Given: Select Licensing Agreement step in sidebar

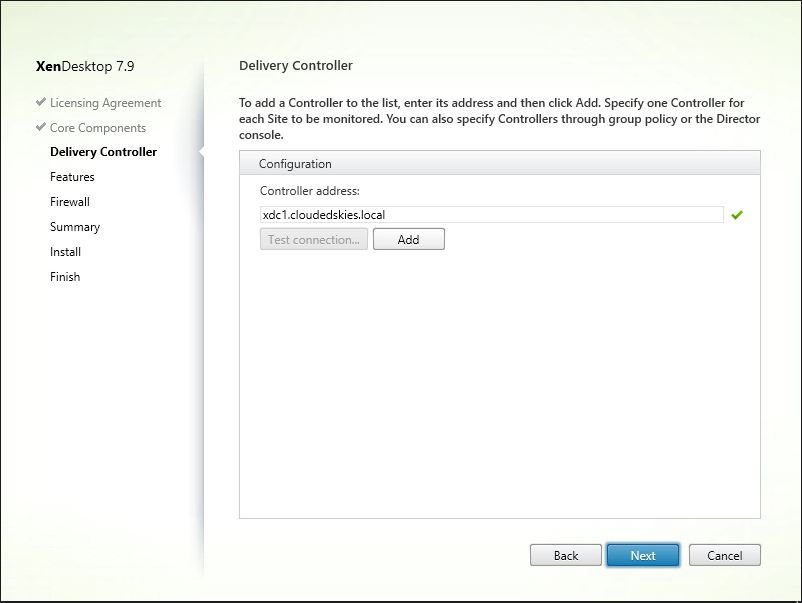Looking at the screenshot, I should tap(105, 103).
